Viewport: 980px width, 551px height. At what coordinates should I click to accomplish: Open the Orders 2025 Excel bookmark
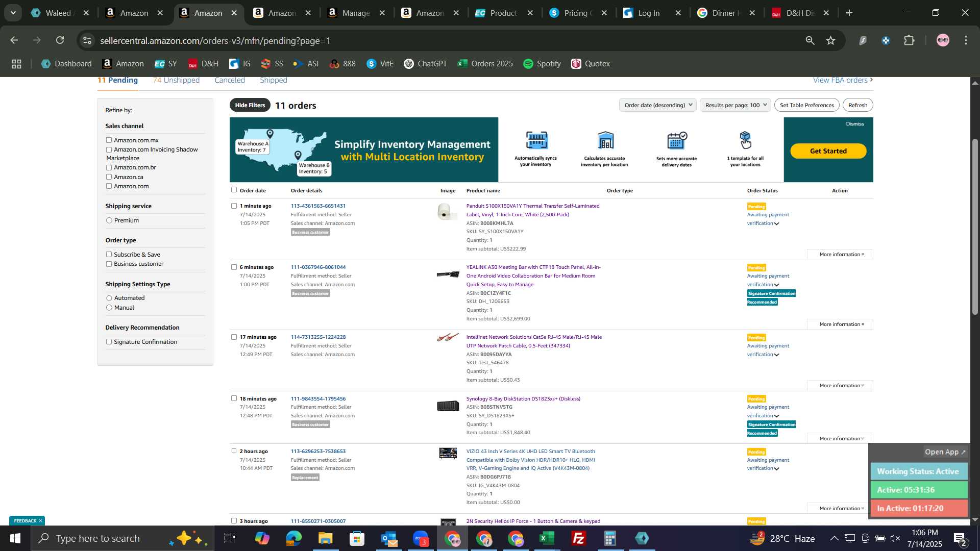tap(485, 64)
